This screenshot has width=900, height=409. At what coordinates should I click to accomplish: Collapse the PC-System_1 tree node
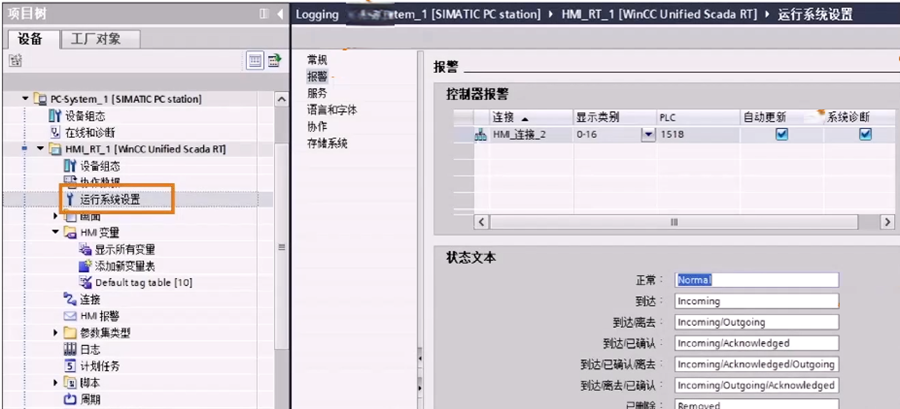tap(25, 99)
